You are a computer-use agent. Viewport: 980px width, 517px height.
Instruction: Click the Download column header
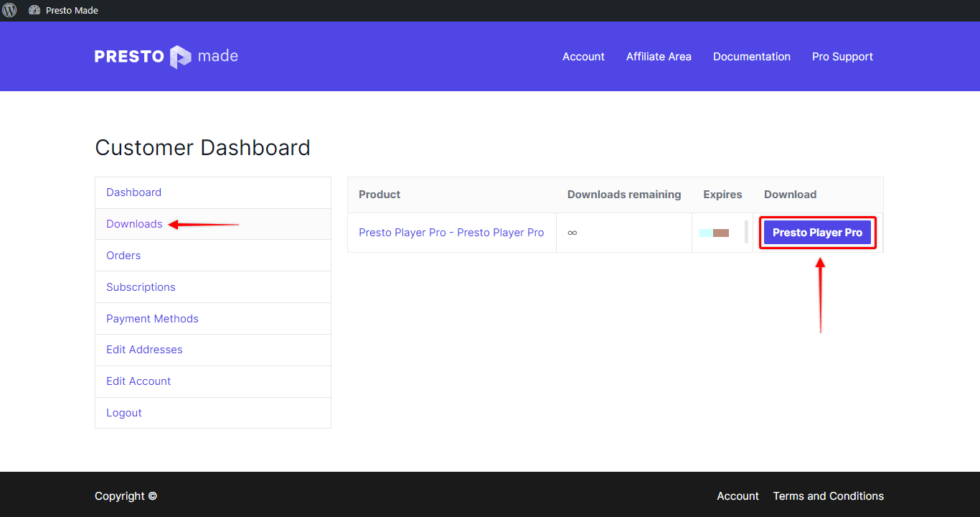[x=790, y=195]
